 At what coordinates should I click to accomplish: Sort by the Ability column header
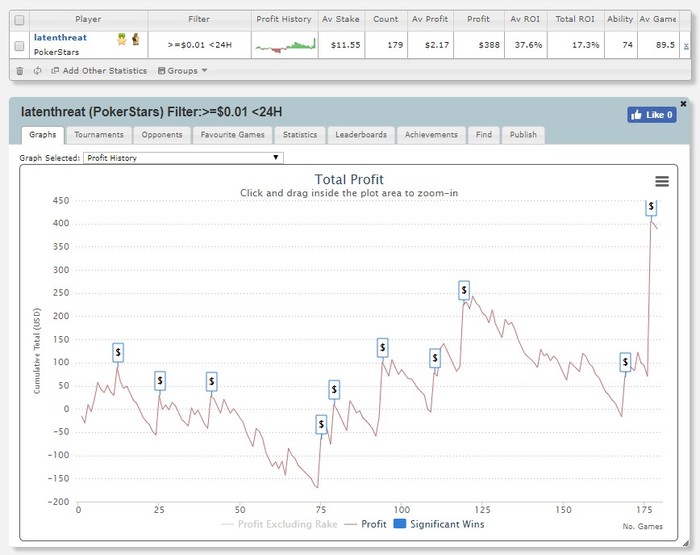tap(620, 19)
